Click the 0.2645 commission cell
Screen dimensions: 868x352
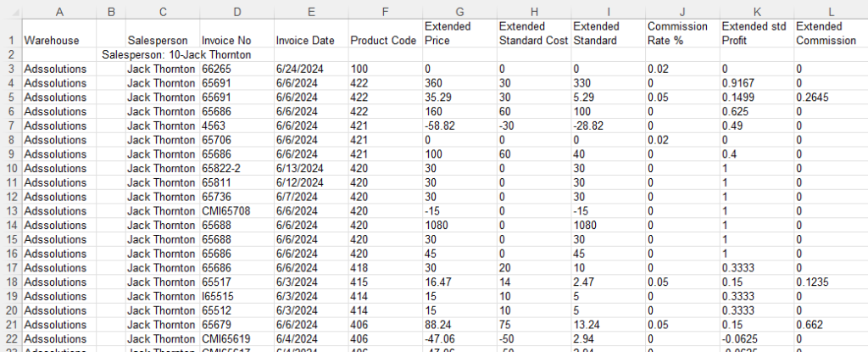(831, 98)
